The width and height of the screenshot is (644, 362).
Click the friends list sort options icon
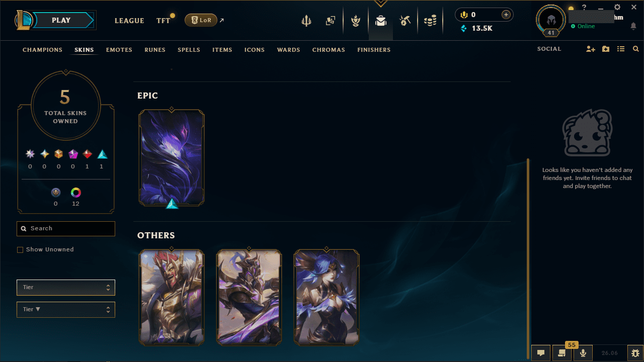click(621, 49)
